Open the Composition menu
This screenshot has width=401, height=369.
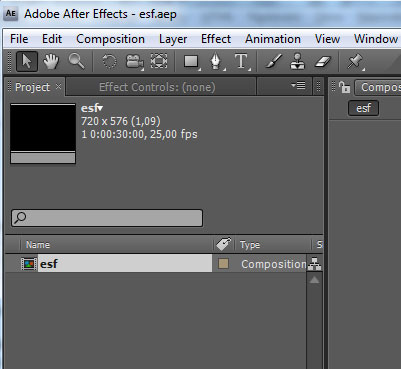pyautogui.click(x=110, y=39)
